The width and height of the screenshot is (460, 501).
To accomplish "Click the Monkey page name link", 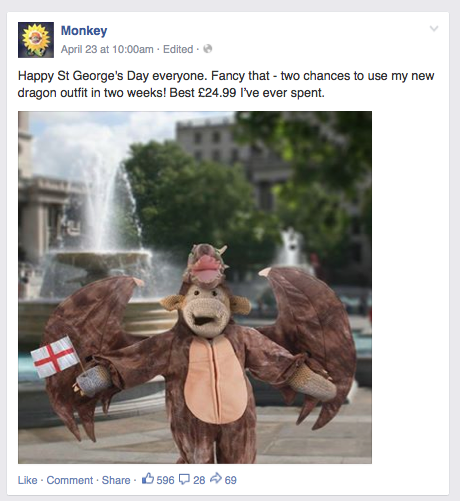I will tap(84, 31).
